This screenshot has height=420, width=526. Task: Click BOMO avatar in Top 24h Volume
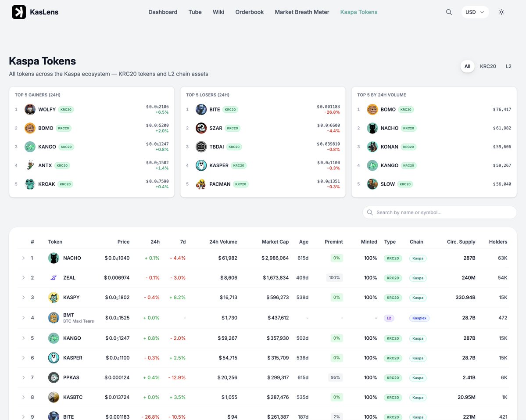tap(372, 109)
